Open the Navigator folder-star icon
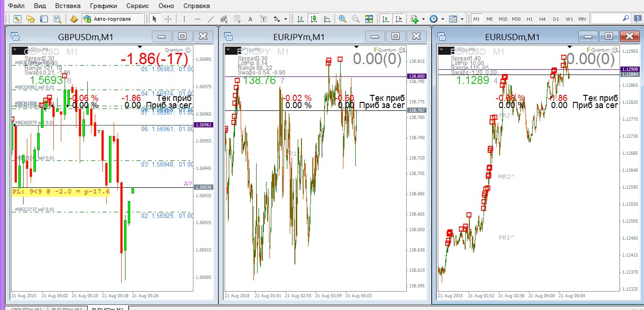The width and height of the screenshot is (644, 310). (x=31, y=19)
